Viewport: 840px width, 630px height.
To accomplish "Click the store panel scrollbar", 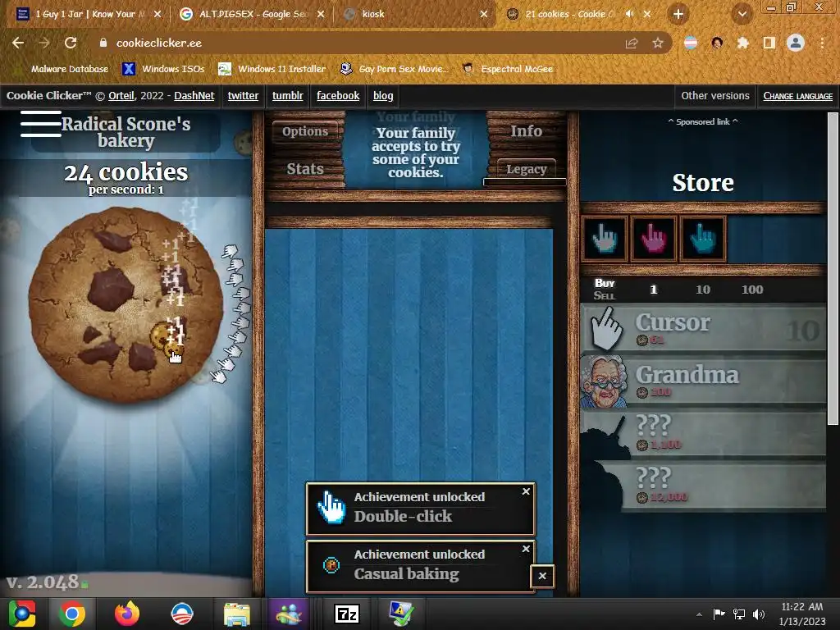I will 833,269.
